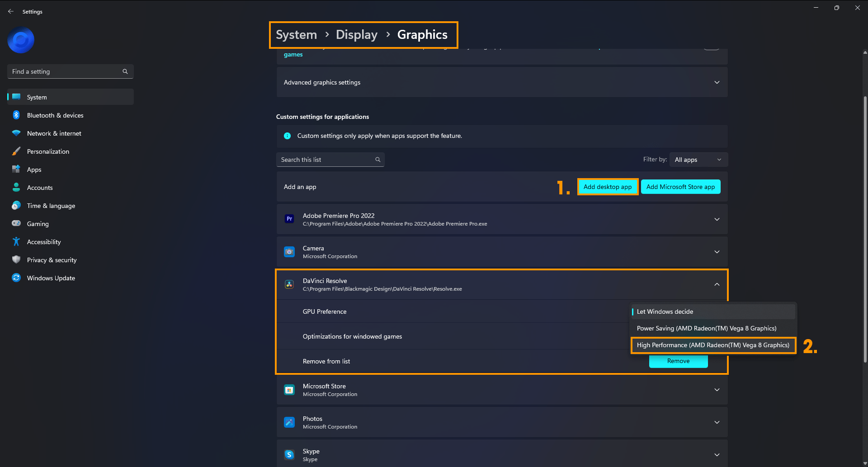Open the All apps filter dropdown
Image resolution: width=868 pixels, height=467 pixels.
pos(698,159)
